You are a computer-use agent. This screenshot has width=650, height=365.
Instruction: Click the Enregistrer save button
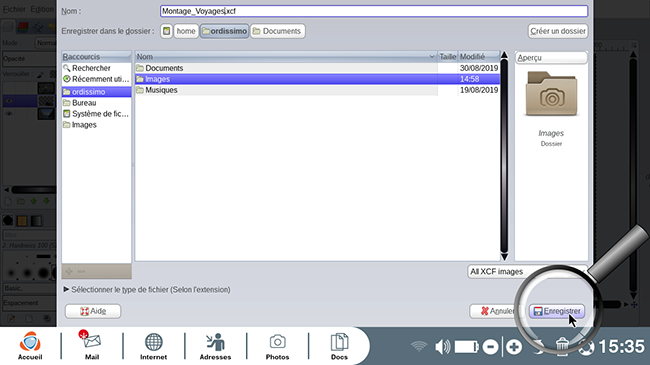557,311
